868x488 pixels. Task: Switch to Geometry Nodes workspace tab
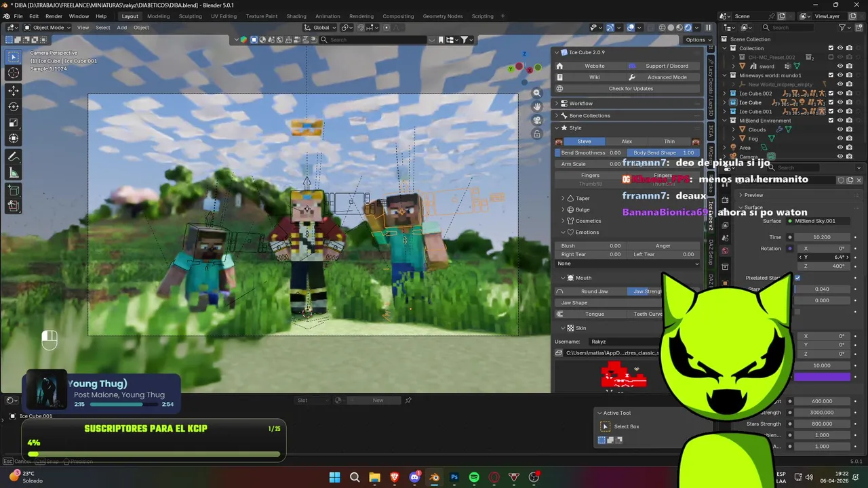coord(442,16)
